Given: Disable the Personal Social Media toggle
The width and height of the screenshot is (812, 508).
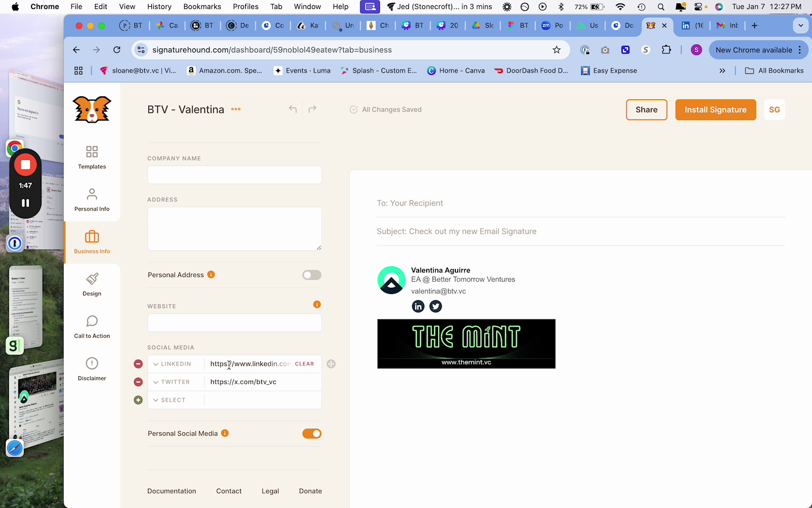Looking at the screenshot, I should (x=312, y=434).
